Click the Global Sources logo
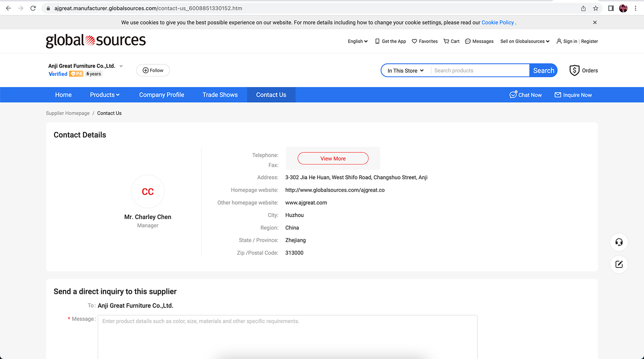This screenshot has width=644, height=359. tap(96, 41)
